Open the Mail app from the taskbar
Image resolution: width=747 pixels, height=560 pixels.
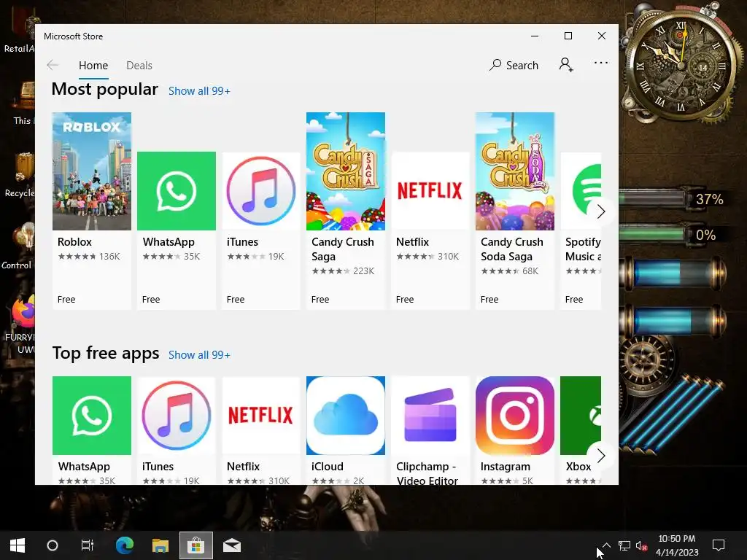pyautogui.click(x=232, y=545)
